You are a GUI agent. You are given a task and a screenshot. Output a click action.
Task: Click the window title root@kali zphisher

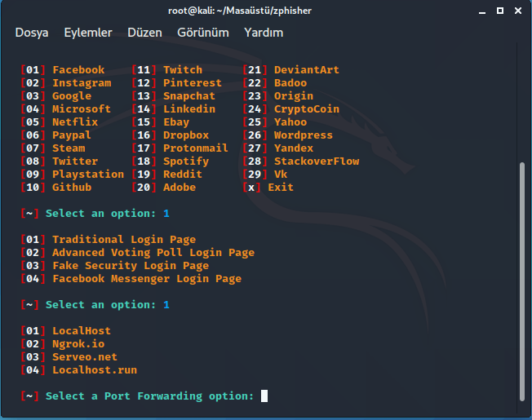point(240,11)
